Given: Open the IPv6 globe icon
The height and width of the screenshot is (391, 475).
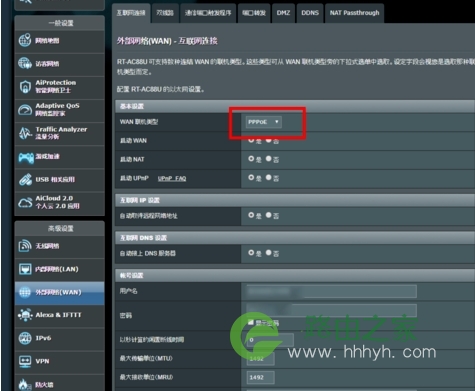Looking at the screenshot, I should click(25, 338).
